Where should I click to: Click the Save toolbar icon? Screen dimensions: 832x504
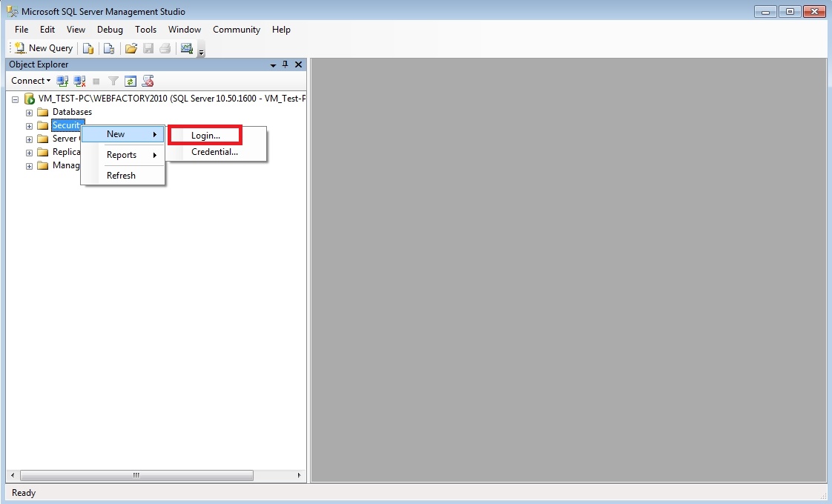click(148, 47)
